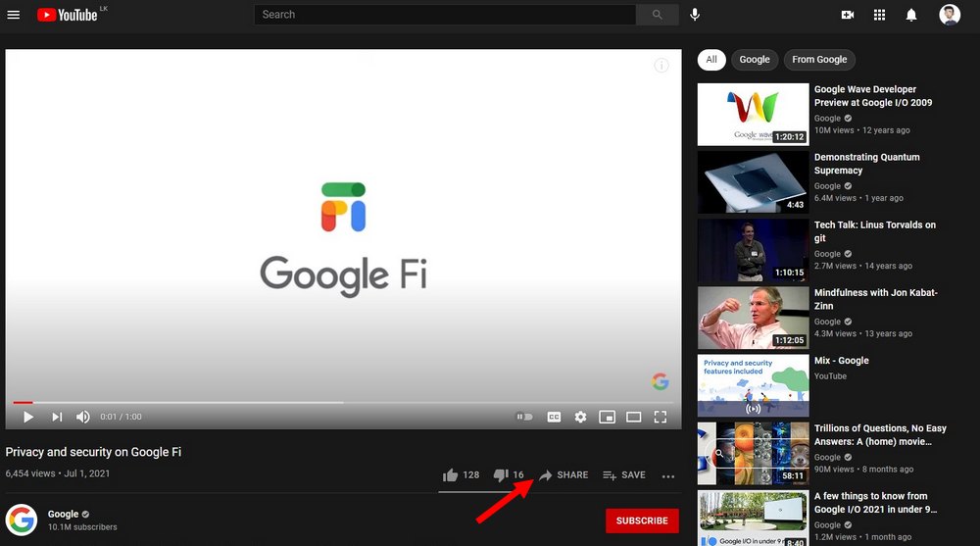
Task: Skip to the next video
Action: (x=57, y=417)
